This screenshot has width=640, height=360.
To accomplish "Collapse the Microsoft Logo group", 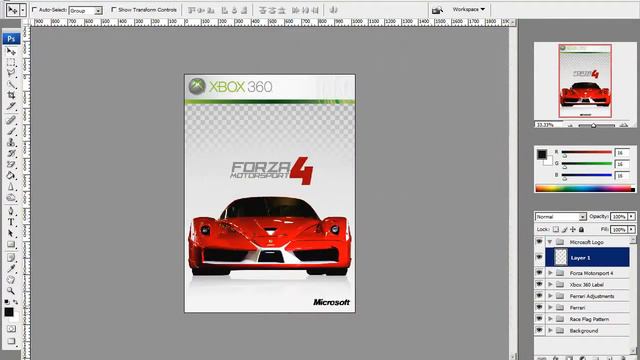I will coord(550,242).
